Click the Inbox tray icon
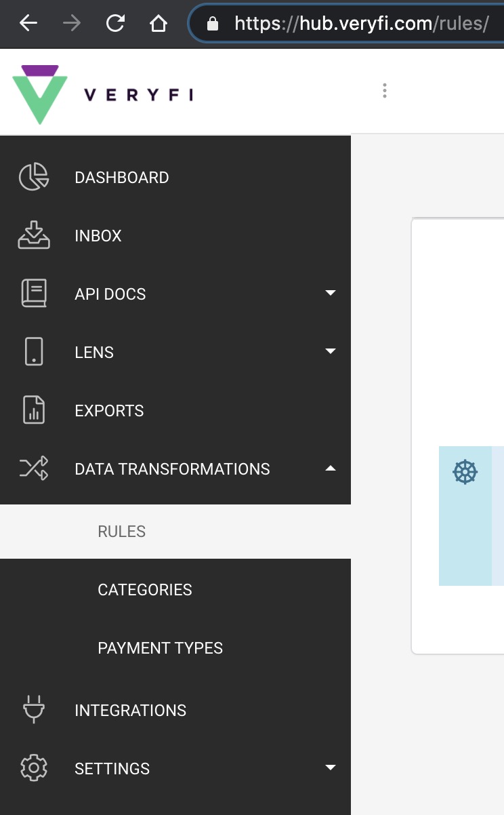This screenshot has height=815, width=504. pyautogui.click(x=33, y=235)
